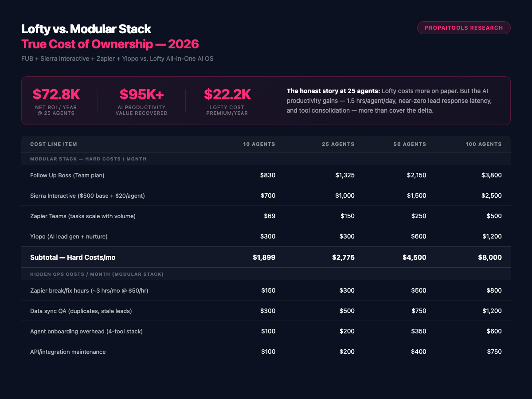Click the $150 Zapier Teams cell
The height and width of the screenshot is (399, 532).
(347, 216)
